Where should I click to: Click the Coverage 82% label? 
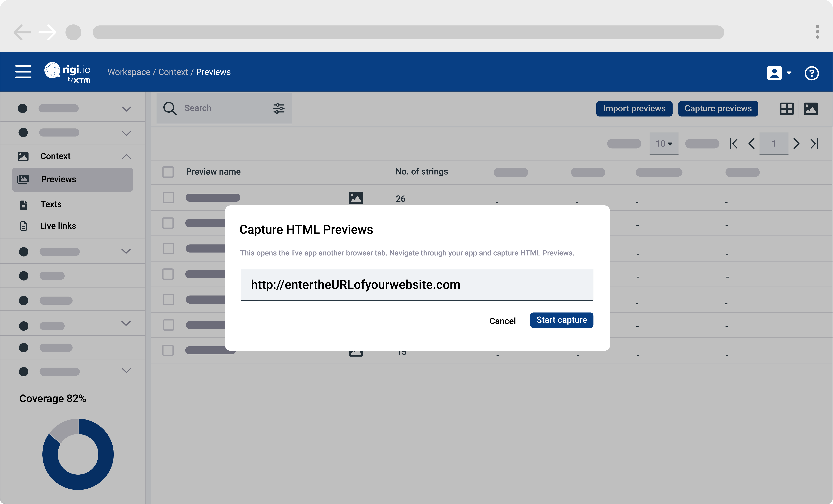[53, 399]
